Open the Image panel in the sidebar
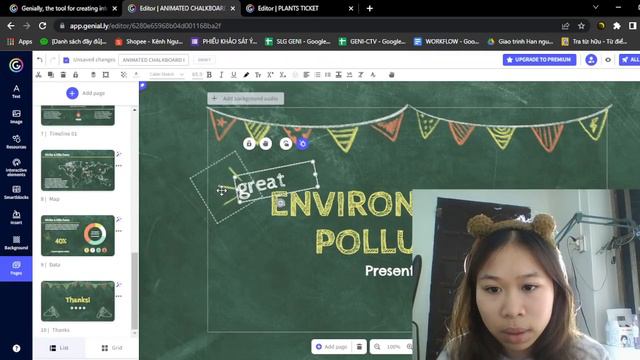The height and width of the screenshot is (360, 640). coord(16,116)
